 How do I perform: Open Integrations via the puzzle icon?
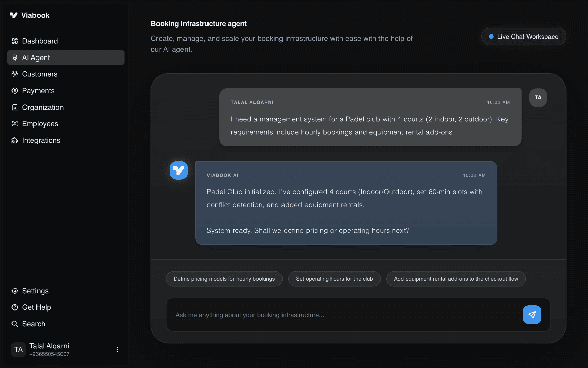pos(15,140)
